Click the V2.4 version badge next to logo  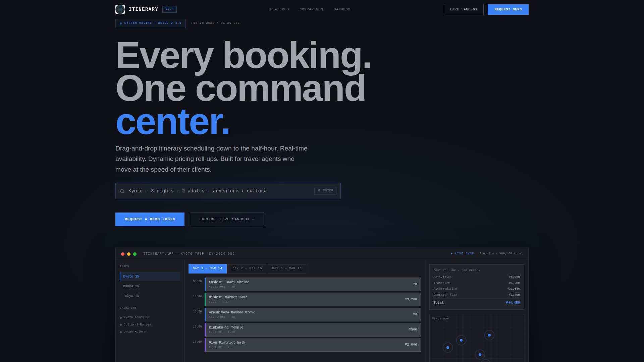(169, 9)
